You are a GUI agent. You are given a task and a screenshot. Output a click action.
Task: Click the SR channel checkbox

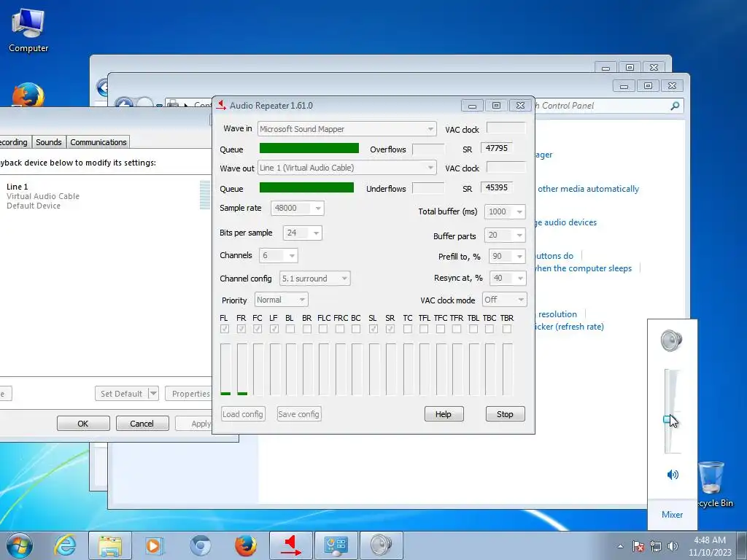(x=390, y=329)
